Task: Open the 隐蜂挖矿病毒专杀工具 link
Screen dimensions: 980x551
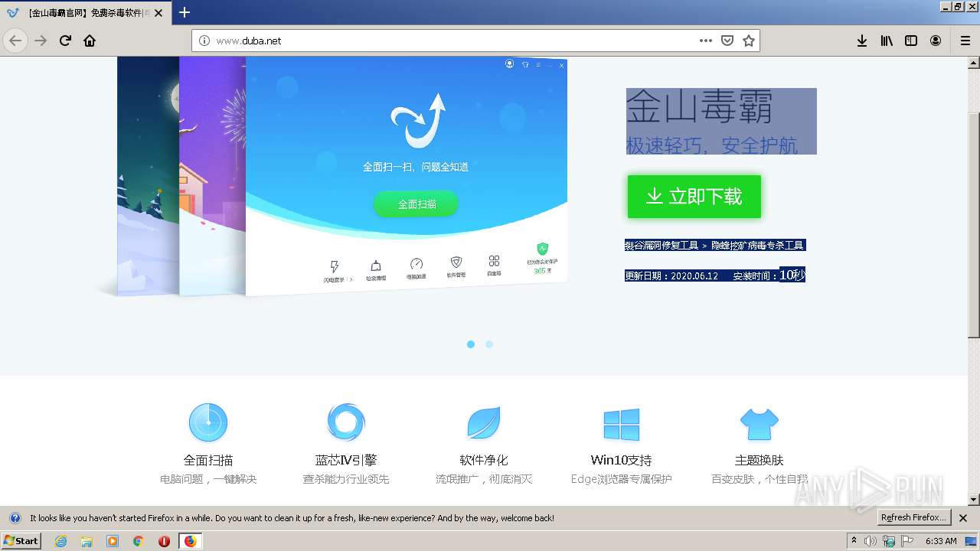Action: [758, 245]
